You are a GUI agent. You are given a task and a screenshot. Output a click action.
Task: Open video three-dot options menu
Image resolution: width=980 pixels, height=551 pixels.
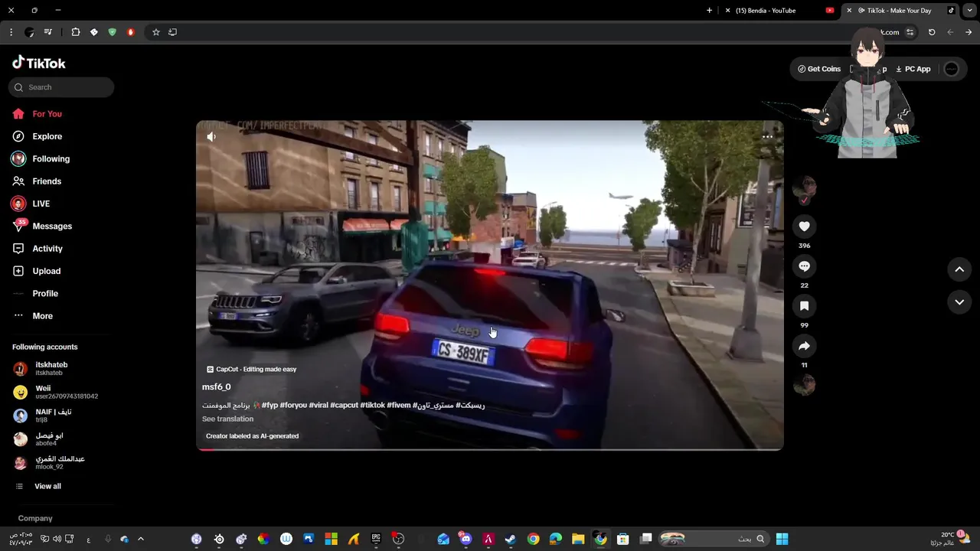point(767,137)
